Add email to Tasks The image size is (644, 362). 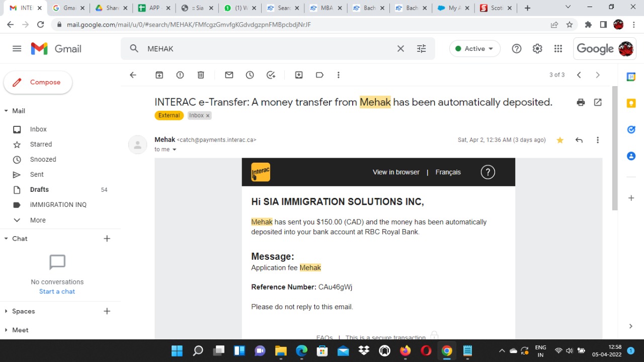point(271,75)
